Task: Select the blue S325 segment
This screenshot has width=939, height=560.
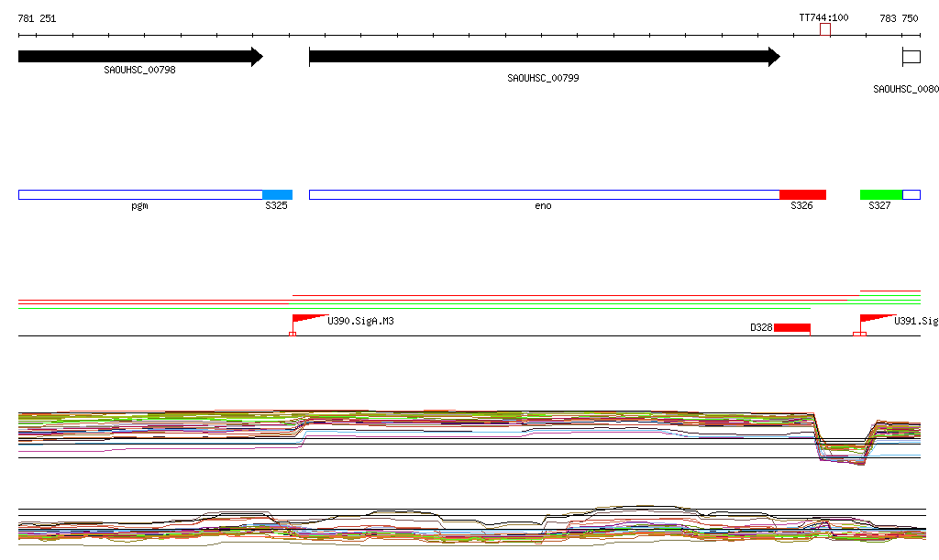Action: (277, 194)
